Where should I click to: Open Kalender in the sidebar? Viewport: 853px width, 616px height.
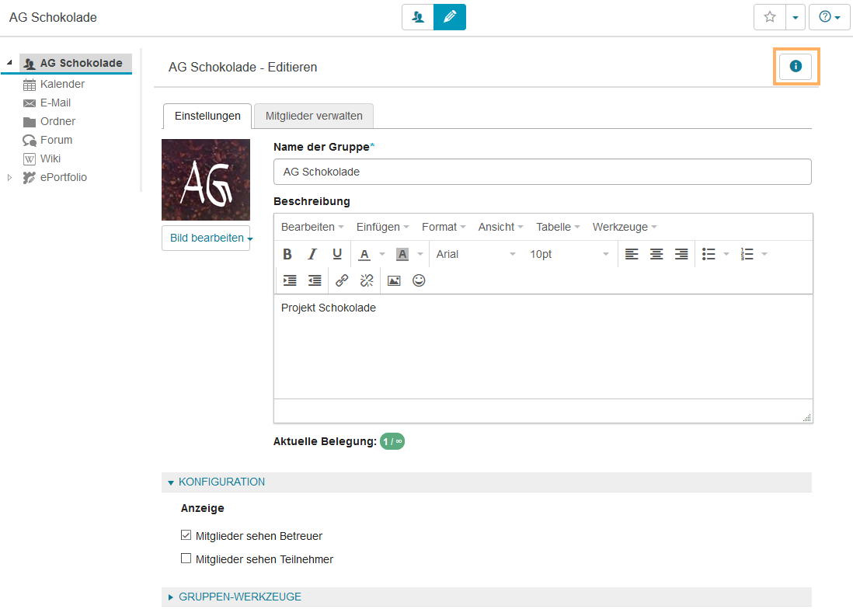(x=62, y=84)
